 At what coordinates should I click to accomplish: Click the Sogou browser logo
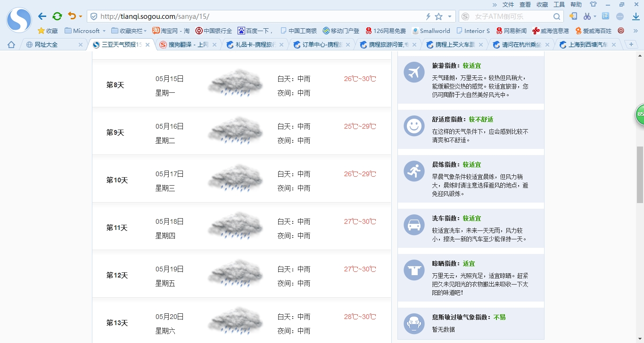point(19,20)
